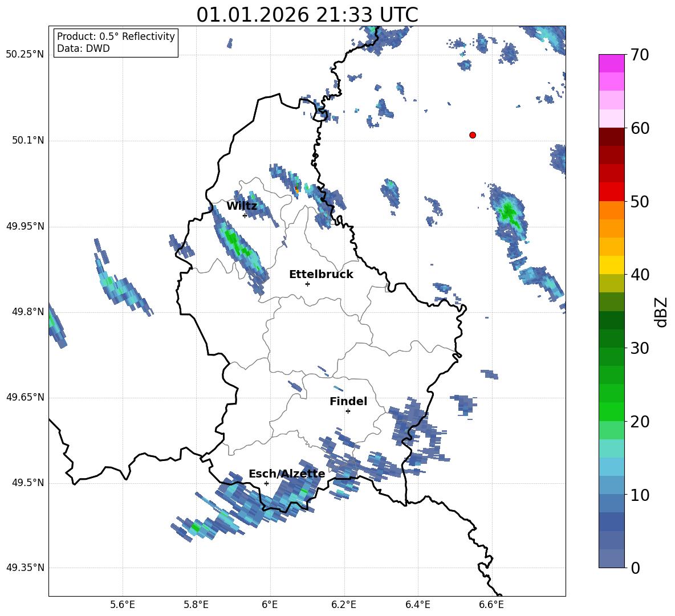Click the Wiltz station label

(x=242, y=206)
